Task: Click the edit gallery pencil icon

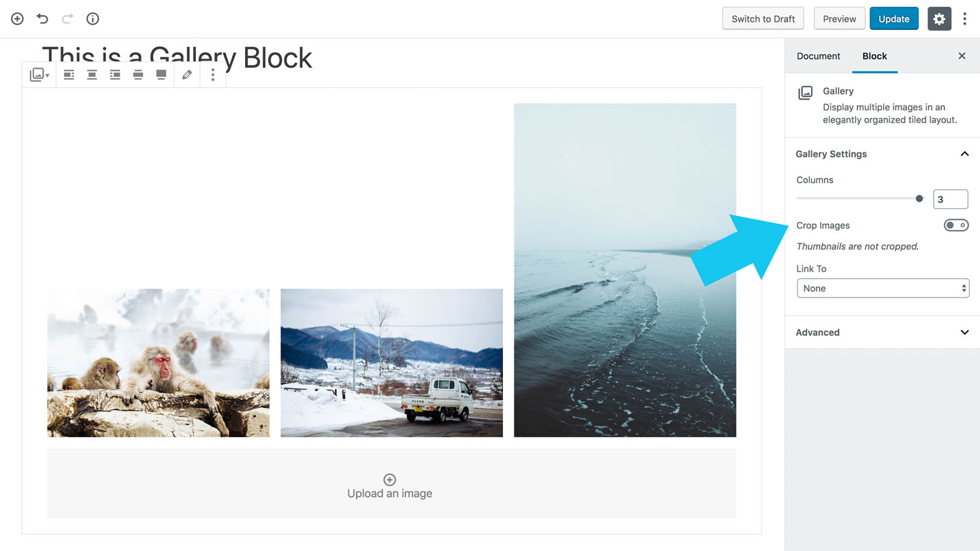Action: click(186, 75)
